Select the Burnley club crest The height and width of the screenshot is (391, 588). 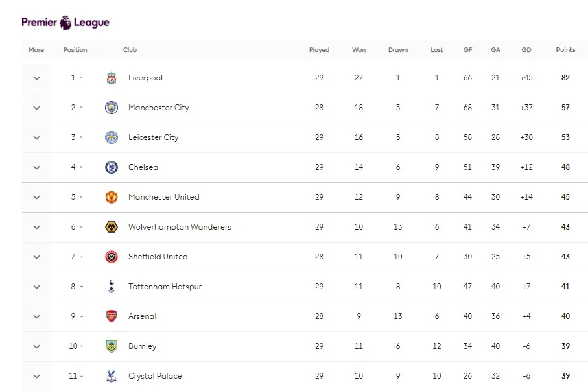tap(112, 346)
